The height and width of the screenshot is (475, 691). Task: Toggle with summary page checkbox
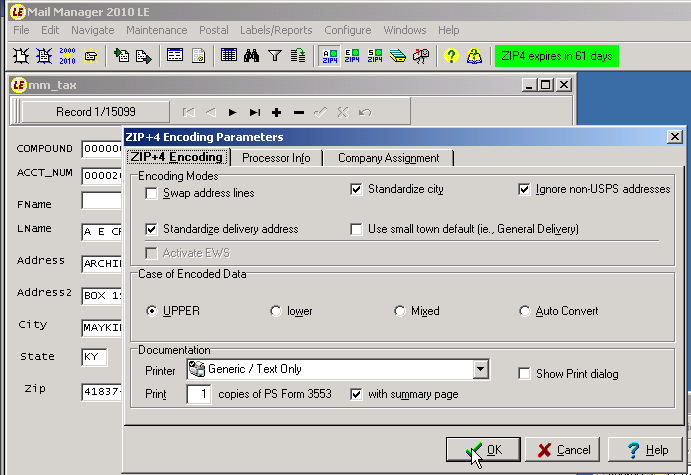(x=356, y=394)
